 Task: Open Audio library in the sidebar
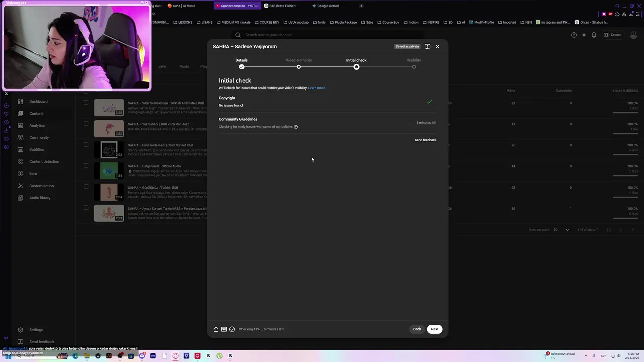click(39, 198)
